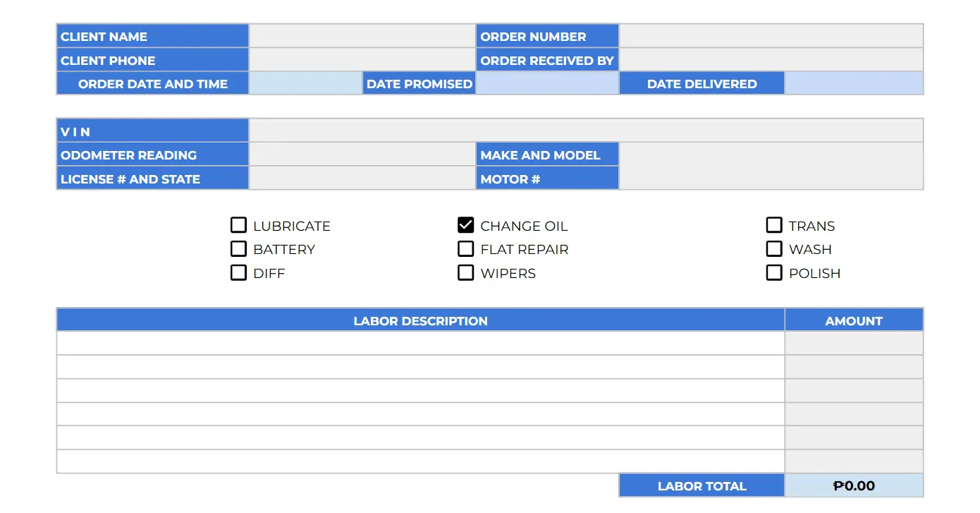Select the field beside CLIENT PHONE
The height and width of the screenshot is (513, 980).
[x=362, y=60]
